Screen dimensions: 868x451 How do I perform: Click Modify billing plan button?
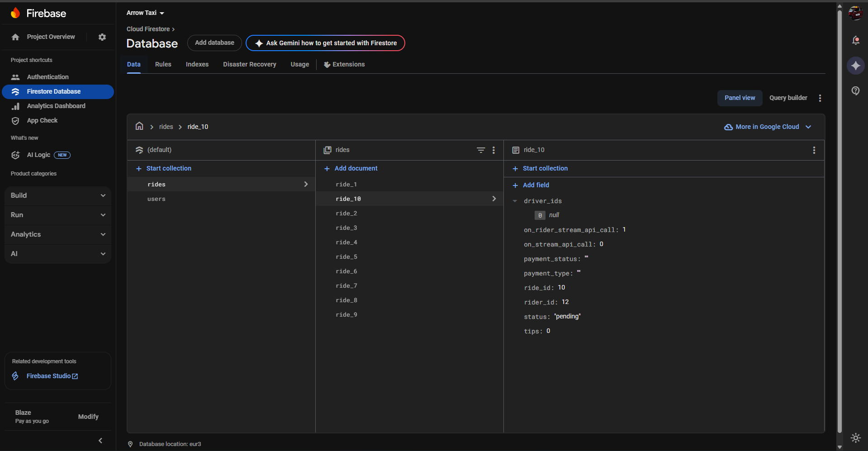coord(88,417)
